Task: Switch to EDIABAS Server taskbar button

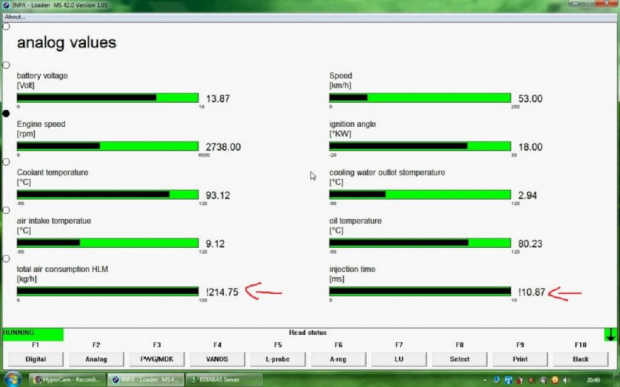Action: (224, 379)
